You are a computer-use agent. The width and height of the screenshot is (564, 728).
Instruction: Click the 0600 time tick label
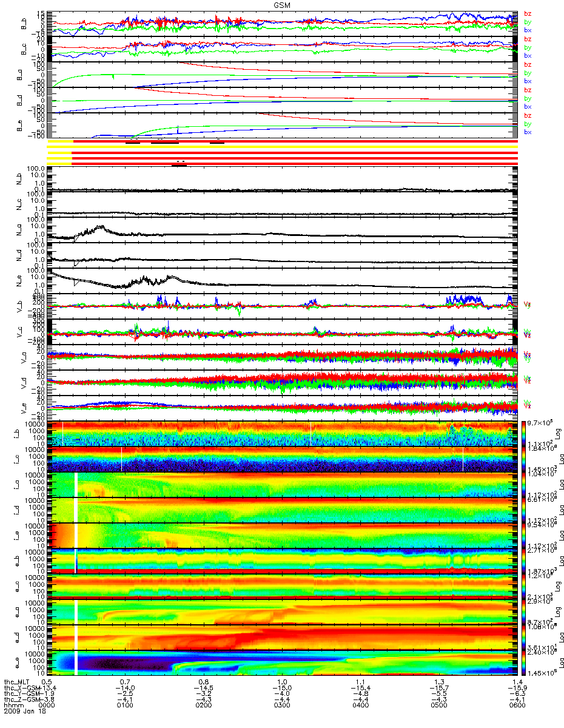(x=517, y=705)
